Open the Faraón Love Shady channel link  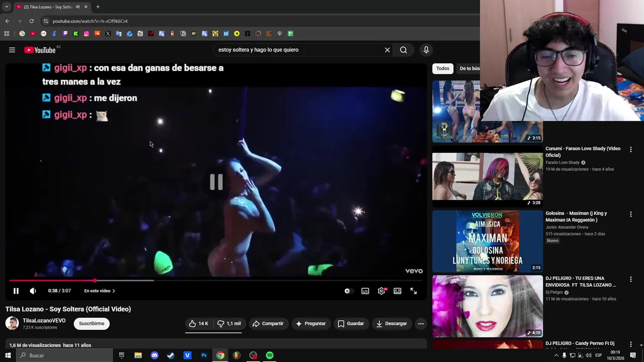(562, 162)
